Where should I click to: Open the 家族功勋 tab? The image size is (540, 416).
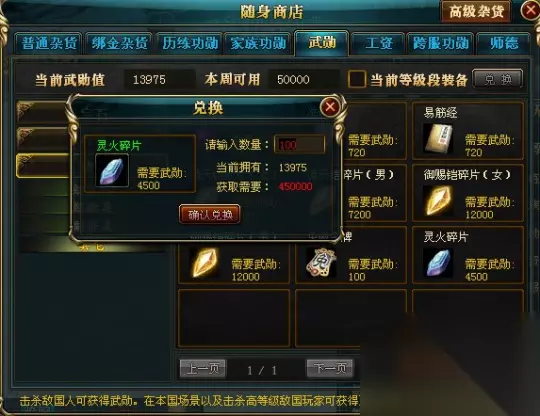[258, 44]
